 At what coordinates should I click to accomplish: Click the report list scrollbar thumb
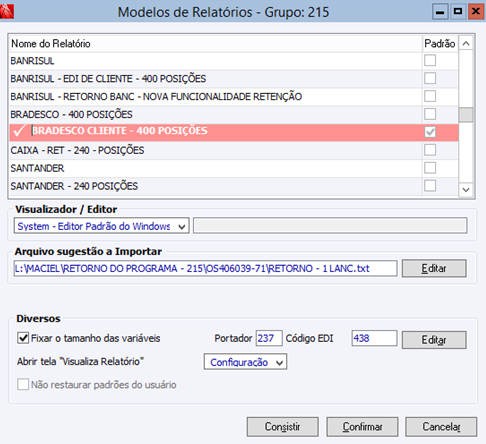466,115
